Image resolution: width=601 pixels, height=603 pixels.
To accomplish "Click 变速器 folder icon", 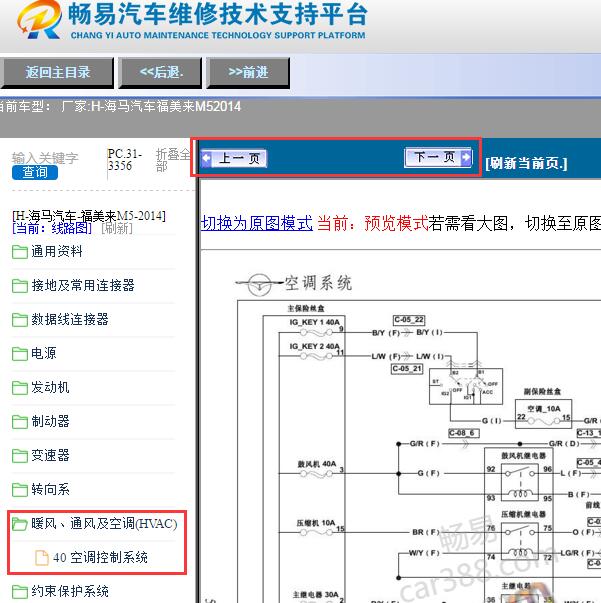I will tap(20, 456).
